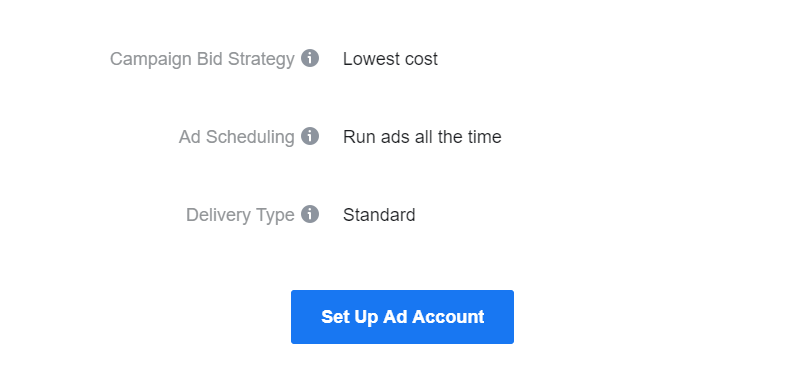Click the Campaign Bid Strategy label
Image resolution: width=802 pixels, height=382 pixels.
pos(203,59)
